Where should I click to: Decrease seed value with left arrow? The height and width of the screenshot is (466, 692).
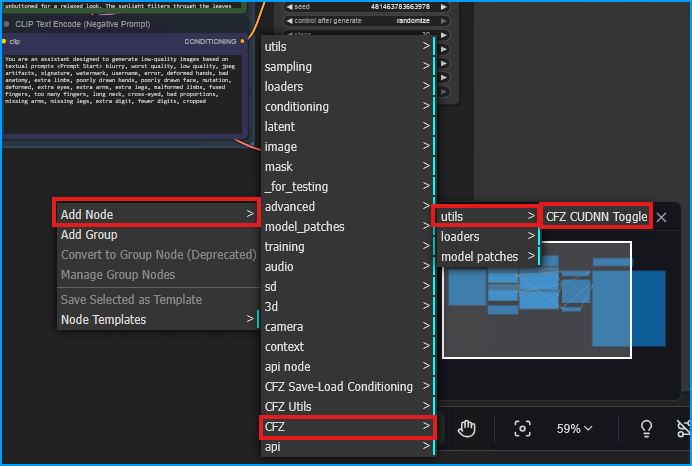290,7
